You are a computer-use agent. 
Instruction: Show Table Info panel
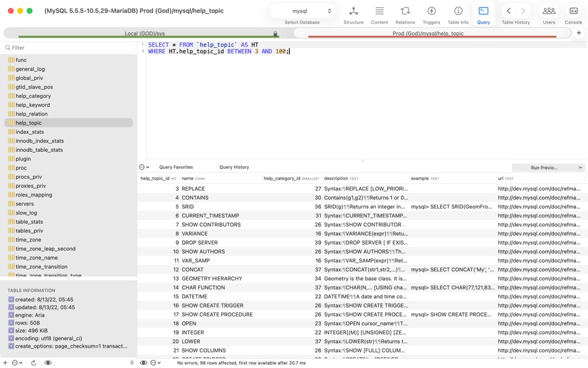coord(458,15)
